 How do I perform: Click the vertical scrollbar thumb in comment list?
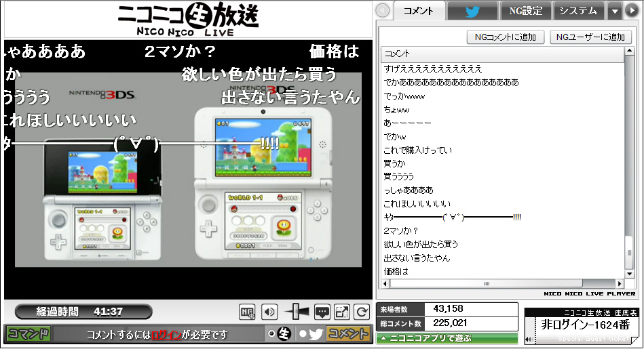(629, 253)
